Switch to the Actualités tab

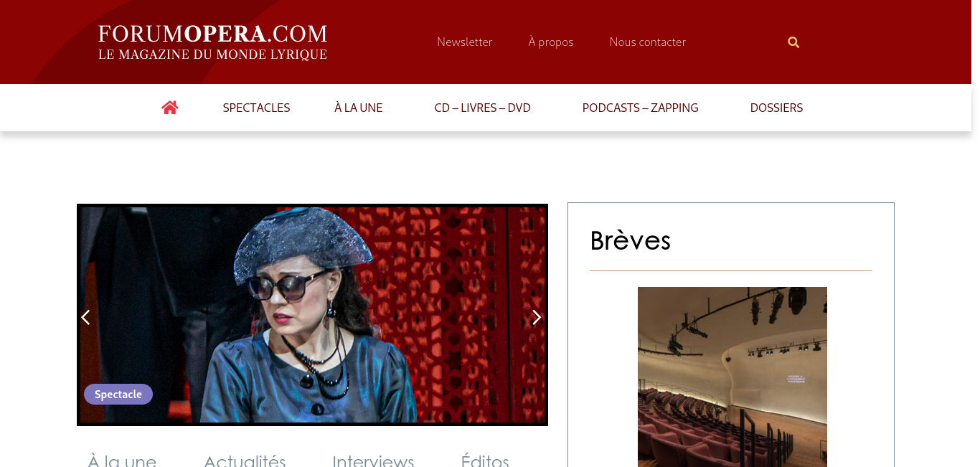click(x=245, y=460)
